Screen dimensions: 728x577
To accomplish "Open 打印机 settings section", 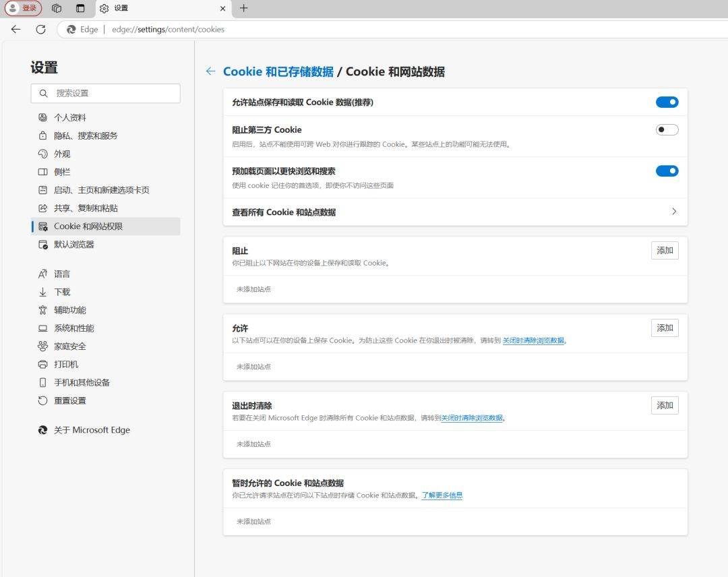I will (105, 365).
